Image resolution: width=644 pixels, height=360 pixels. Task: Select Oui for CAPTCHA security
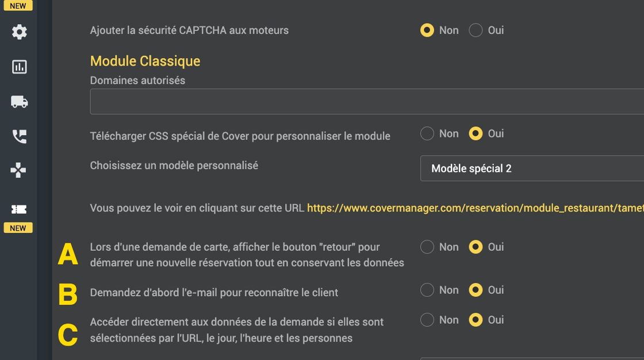(x=476, y=30)
